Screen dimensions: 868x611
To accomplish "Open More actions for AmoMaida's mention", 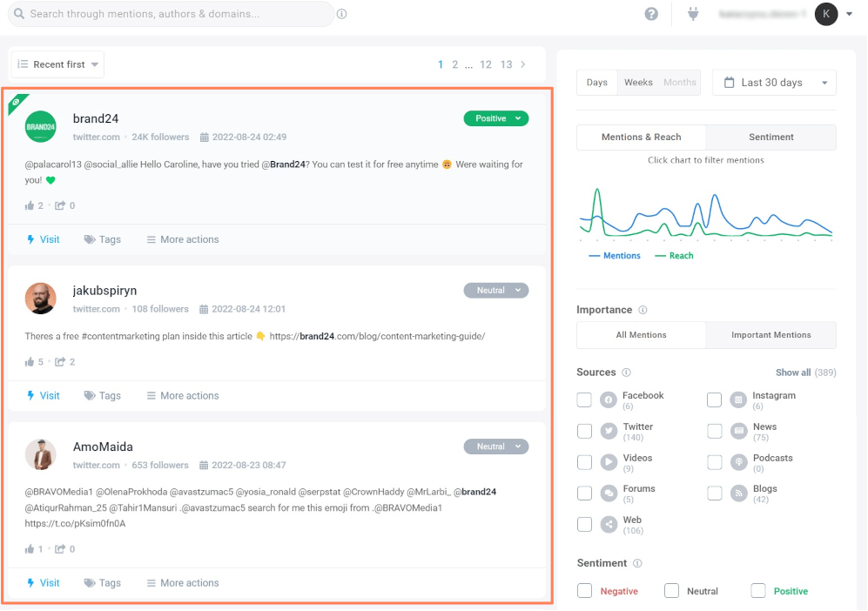I will [183, 583].
